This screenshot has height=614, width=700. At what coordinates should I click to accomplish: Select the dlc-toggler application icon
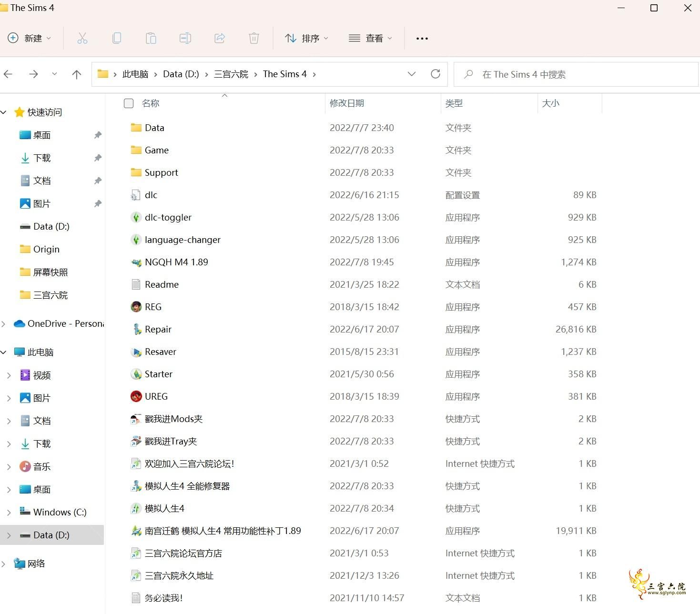click(x=136, y=217)
